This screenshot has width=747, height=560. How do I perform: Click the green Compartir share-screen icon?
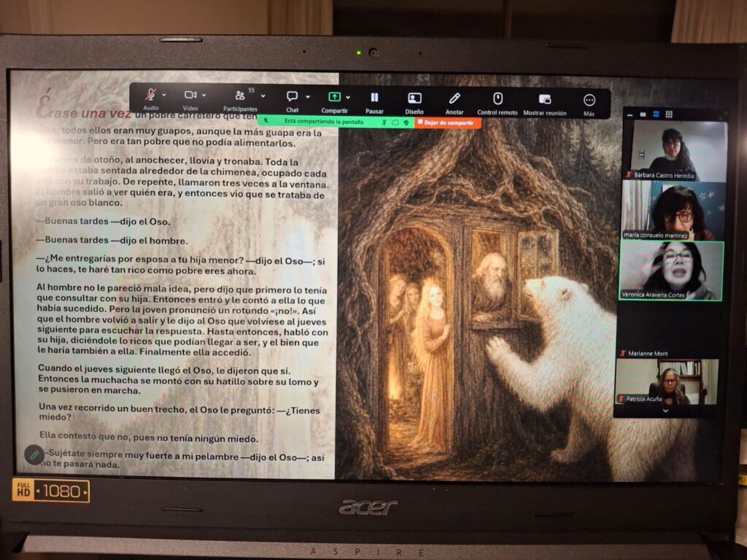coord(334,97)
